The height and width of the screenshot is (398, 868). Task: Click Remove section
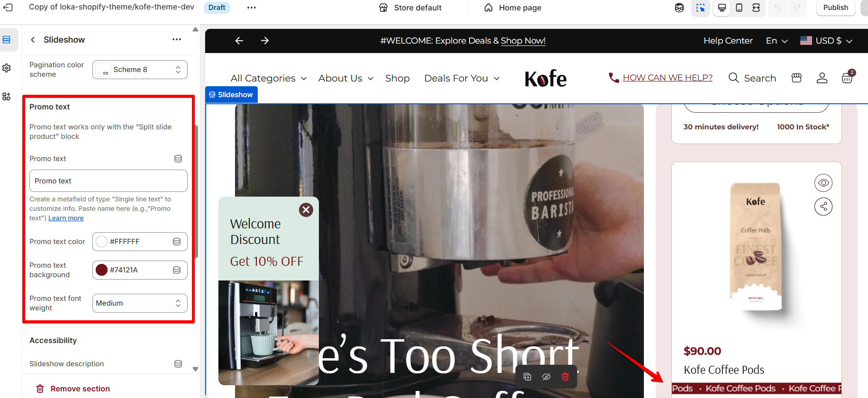[73, 389]
